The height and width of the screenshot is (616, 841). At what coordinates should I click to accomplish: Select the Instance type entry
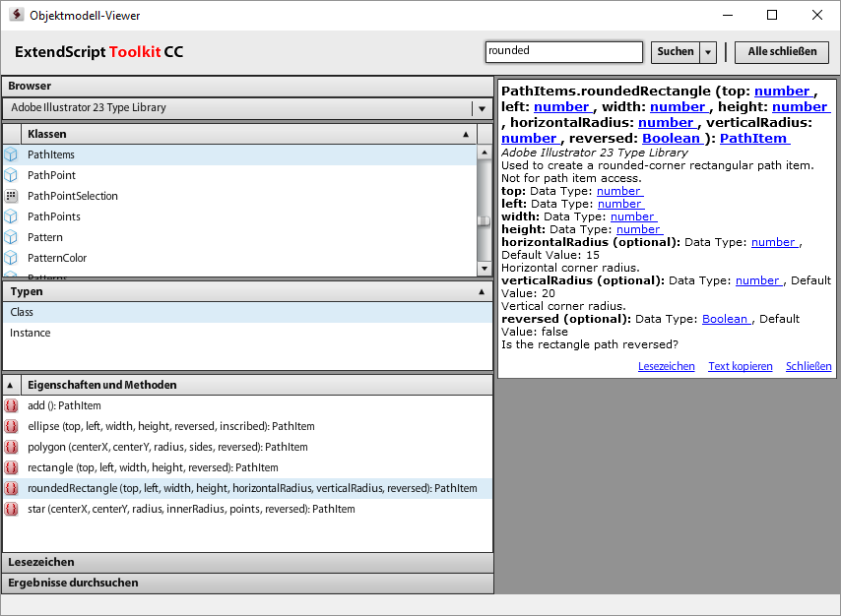248,333
